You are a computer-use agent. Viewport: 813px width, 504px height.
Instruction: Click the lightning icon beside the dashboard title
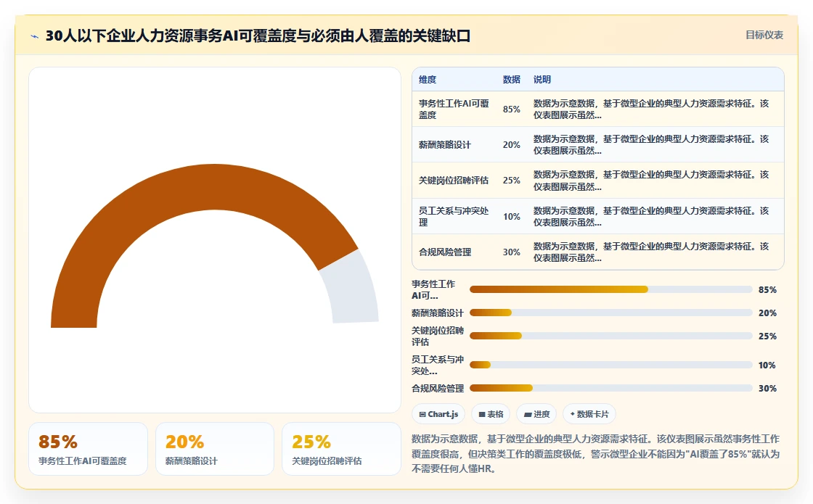(x=35, y=36)
